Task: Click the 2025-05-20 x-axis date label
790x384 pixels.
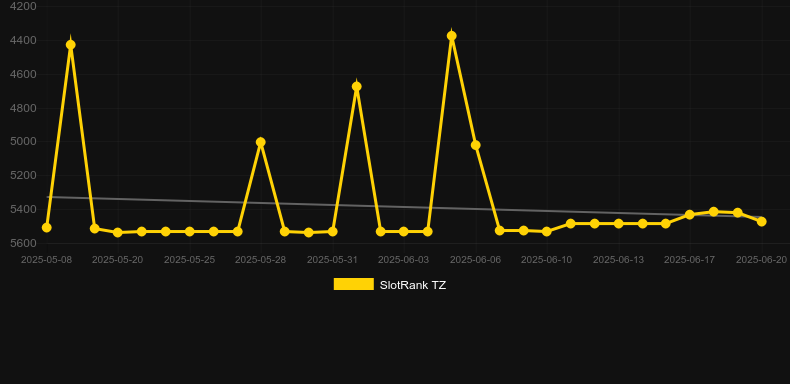Action: click(117, 260)
